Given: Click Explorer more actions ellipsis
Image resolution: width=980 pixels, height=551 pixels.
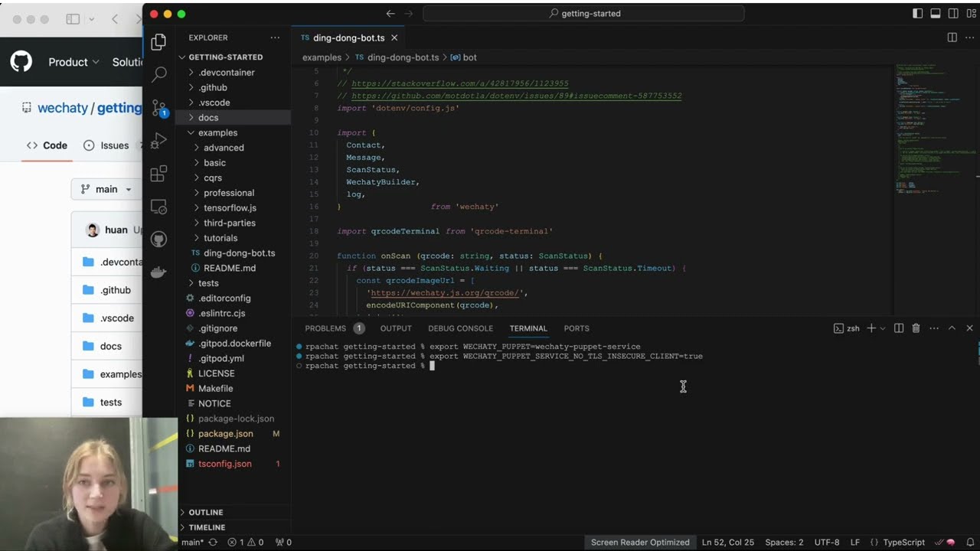Looking at the screenshot, I should pyautogui.click(x=275, y=37).
